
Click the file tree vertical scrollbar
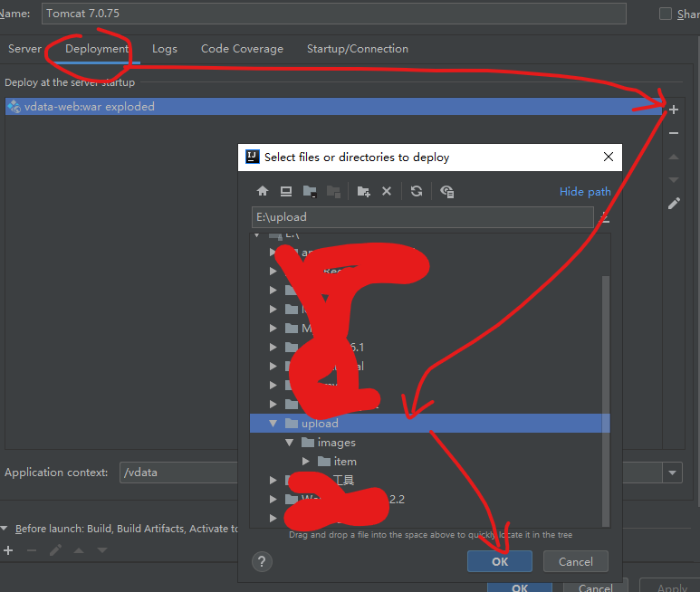click(606, 401)
